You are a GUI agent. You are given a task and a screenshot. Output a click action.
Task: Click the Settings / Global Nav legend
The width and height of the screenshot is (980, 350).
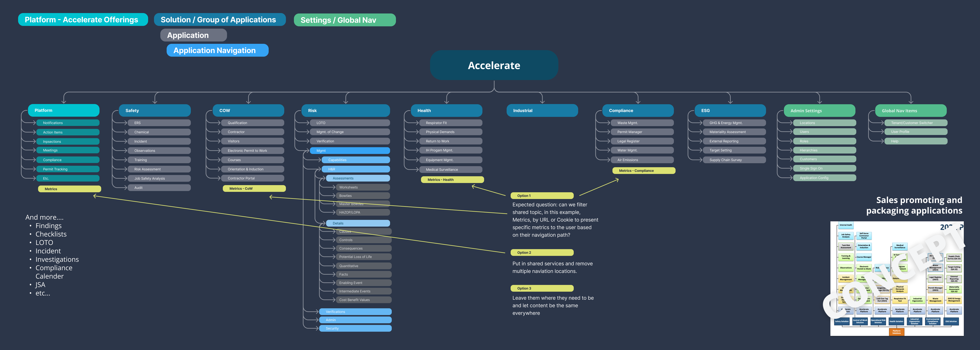tap(345, 20)
